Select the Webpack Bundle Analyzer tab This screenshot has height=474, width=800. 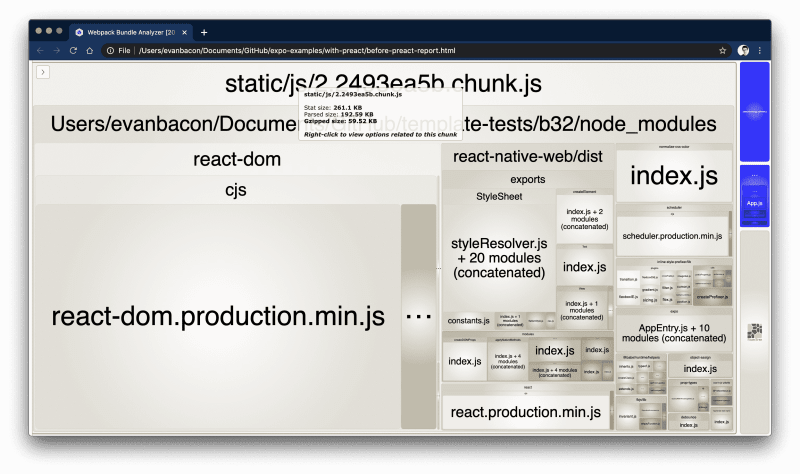pyautogui.click(x=131, y=32)
